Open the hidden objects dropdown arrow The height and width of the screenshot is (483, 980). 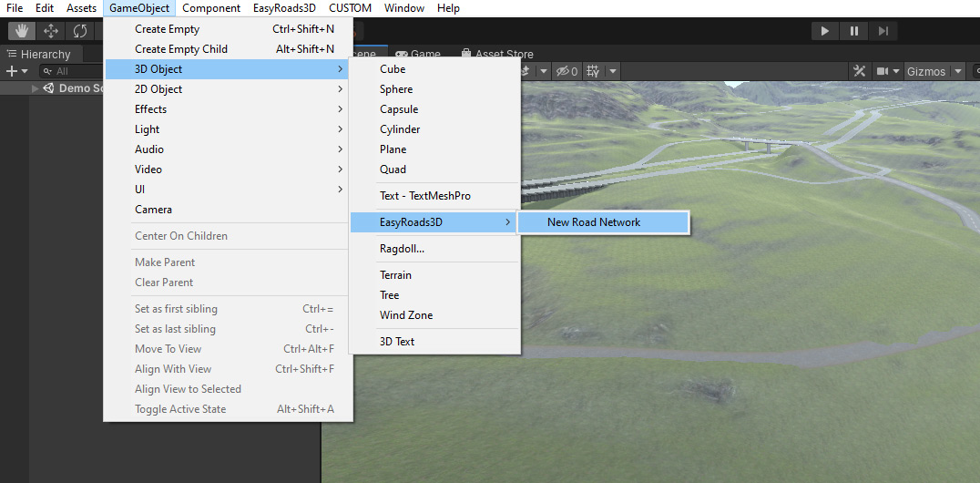[x=545, y=71]
